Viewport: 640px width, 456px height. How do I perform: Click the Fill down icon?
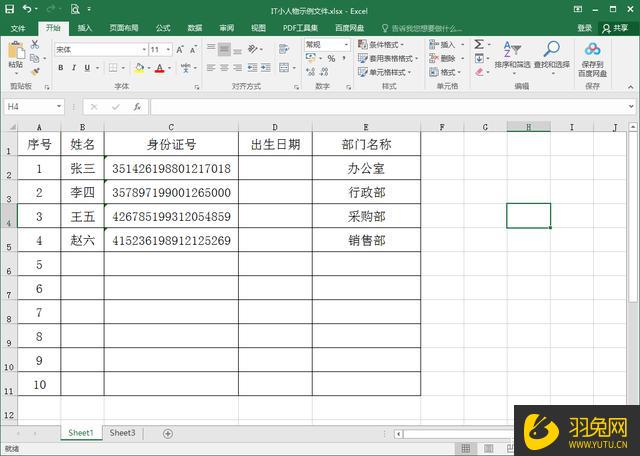(479, 58)
